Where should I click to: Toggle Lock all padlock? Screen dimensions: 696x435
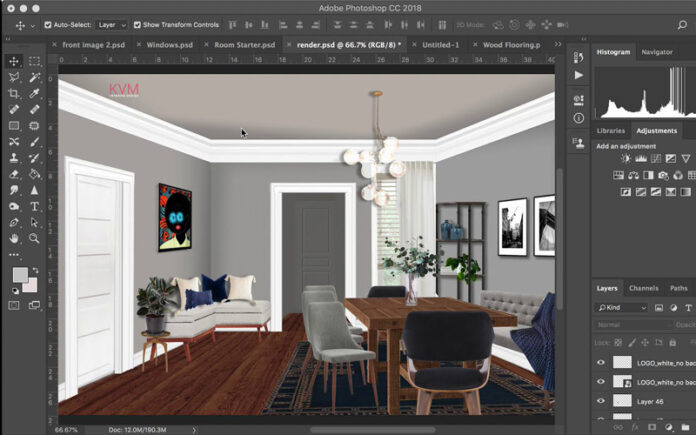coord(672,343)
